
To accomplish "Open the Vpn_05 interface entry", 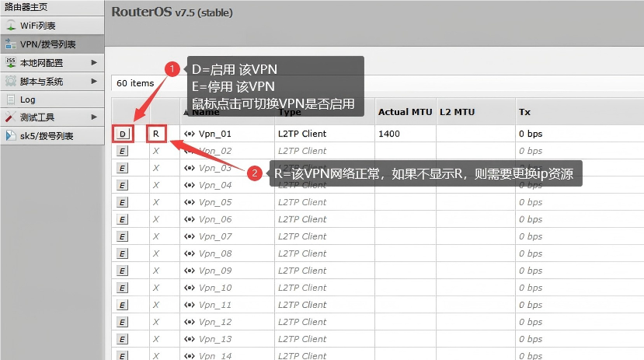I will click(x=215, y=202).
